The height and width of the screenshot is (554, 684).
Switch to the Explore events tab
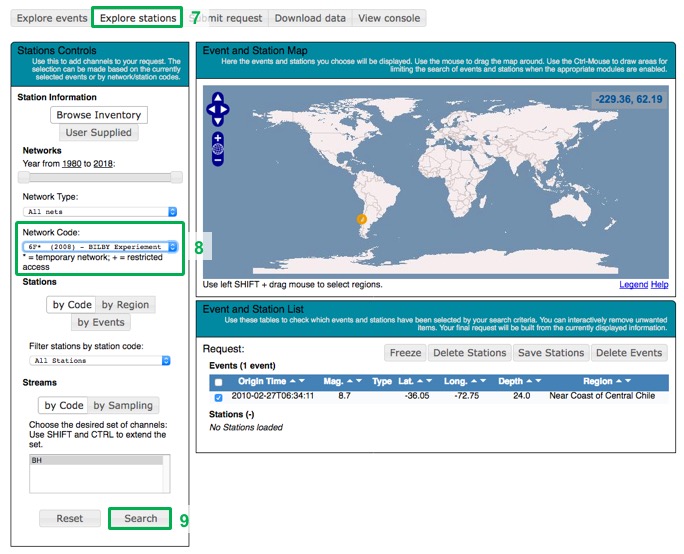[x=52, y=18]
